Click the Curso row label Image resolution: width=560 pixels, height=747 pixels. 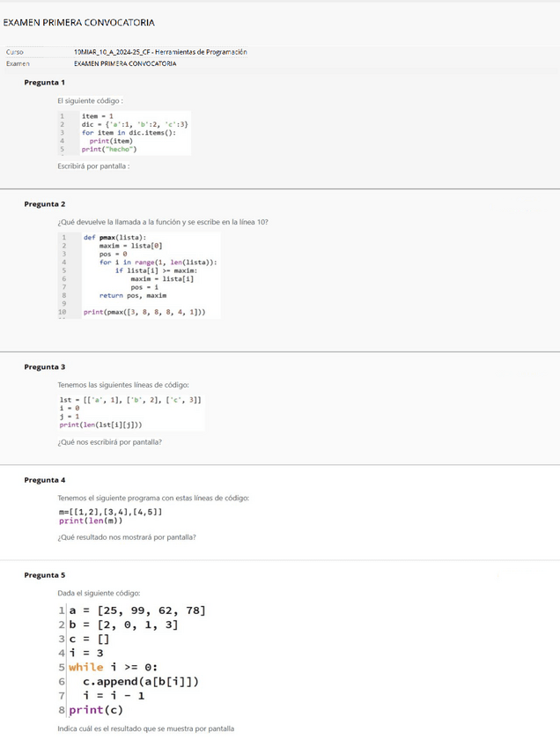[15, 52]
